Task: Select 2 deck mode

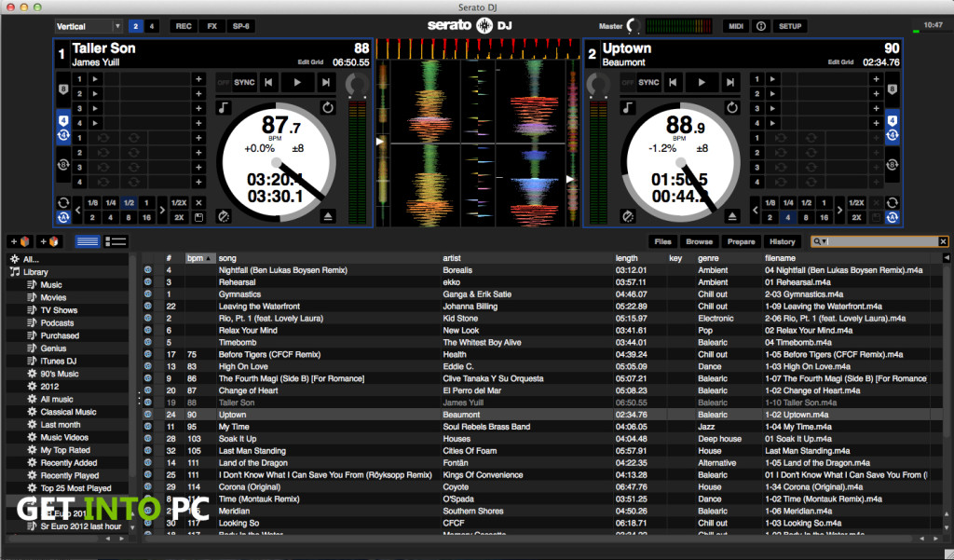Action: tap(135, 26)
